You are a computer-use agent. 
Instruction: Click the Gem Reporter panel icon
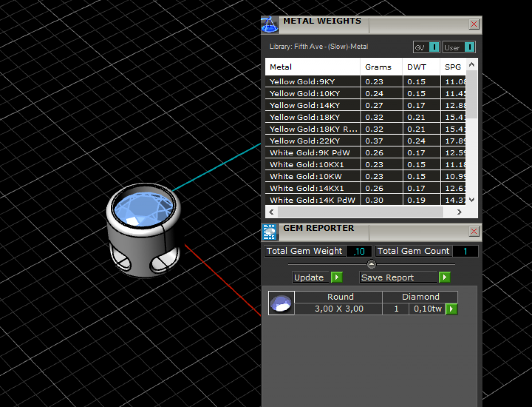[x=270, y=232]
